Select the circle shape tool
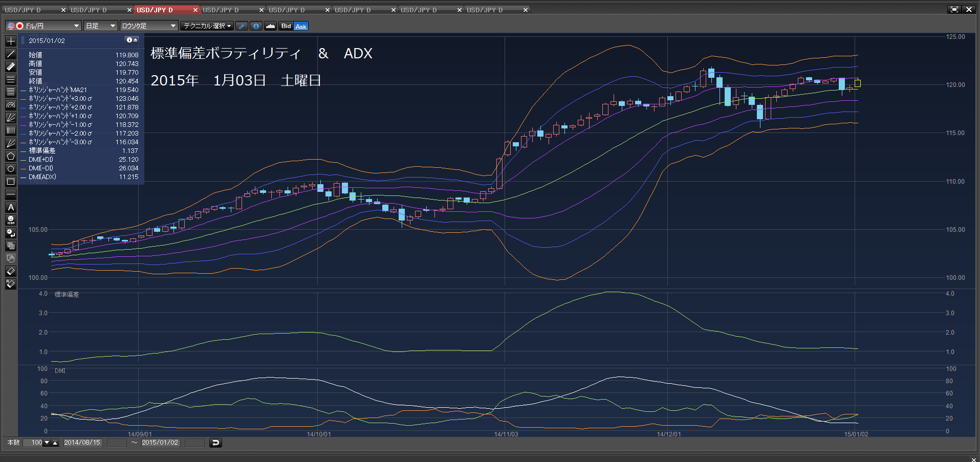980x462 pixels. pyautogui.click(x=11, y=169)
